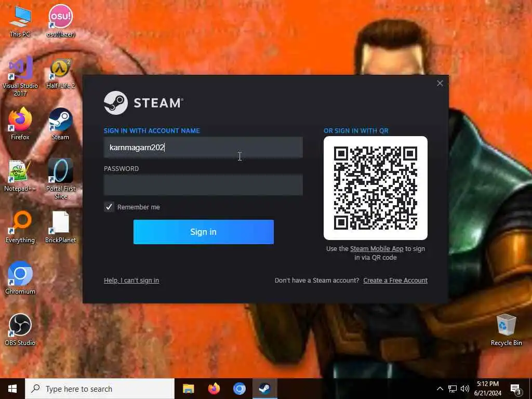Open File Explorer from the taskbar
Image resolution: width=532 pixels, height=399 pixels.
coord(188,389)
